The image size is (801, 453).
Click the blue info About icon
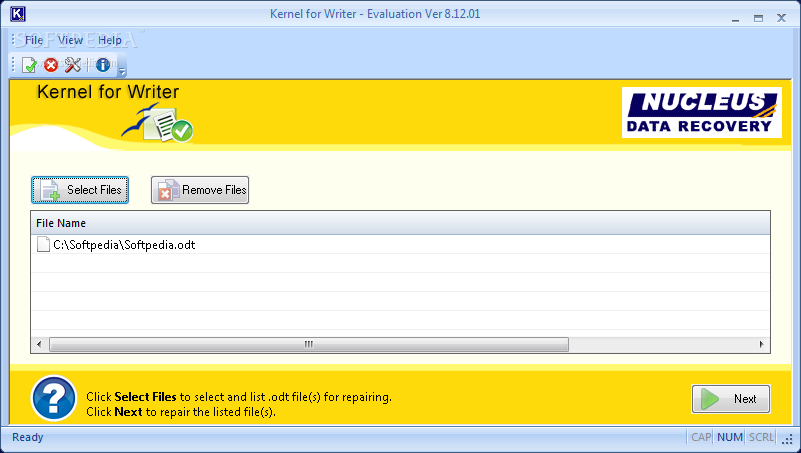(x=103, y=65)
